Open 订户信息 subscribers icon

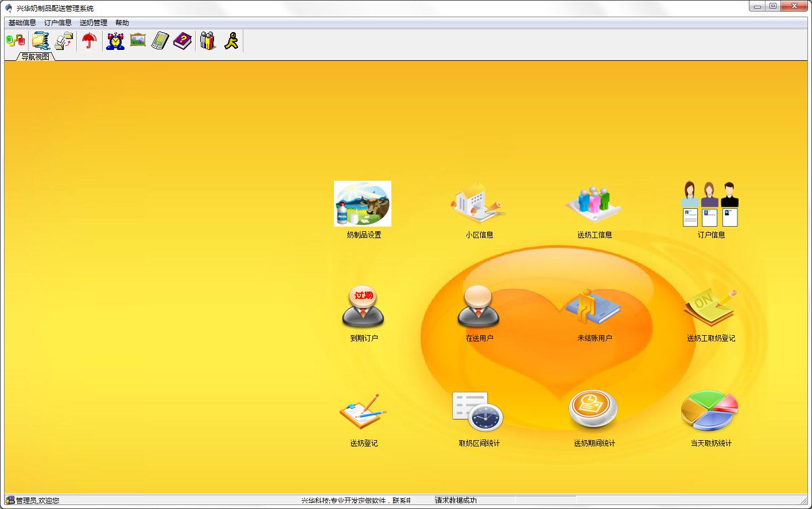(x=710, y=204)
